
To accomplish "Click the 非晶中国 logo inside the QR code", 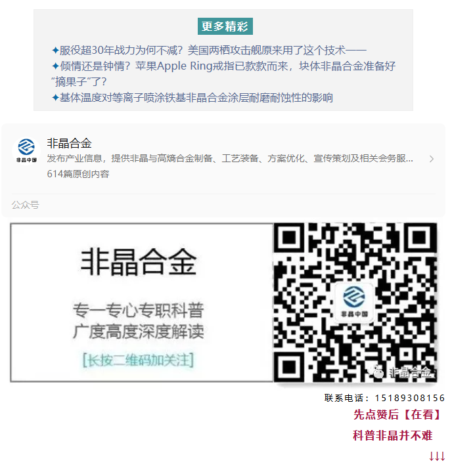I will click(x=354, y=302).
